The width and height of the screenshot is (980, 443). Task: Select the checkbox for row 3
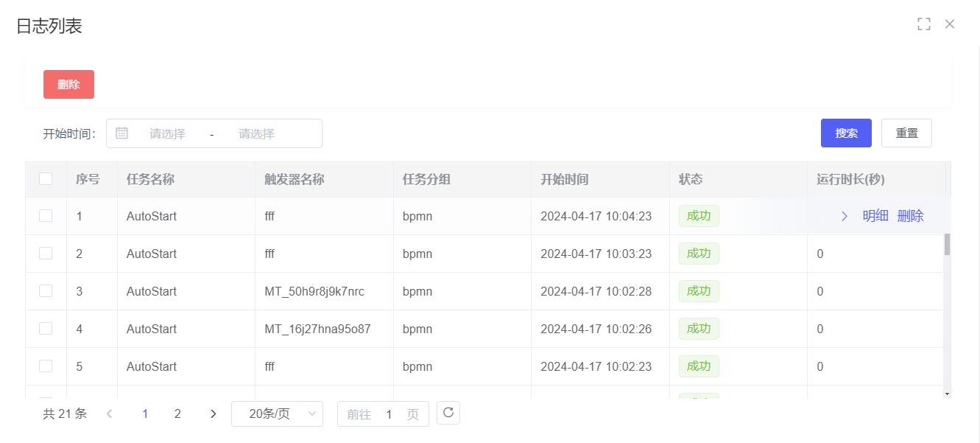pos(46,291)
